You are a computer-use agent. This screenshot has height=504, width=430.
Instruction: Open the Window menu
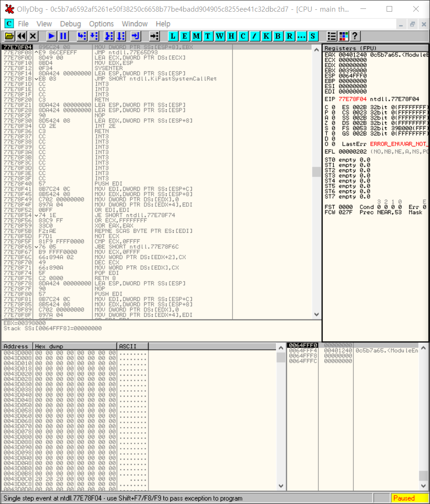pyautogui.click(x=134, y=24)
